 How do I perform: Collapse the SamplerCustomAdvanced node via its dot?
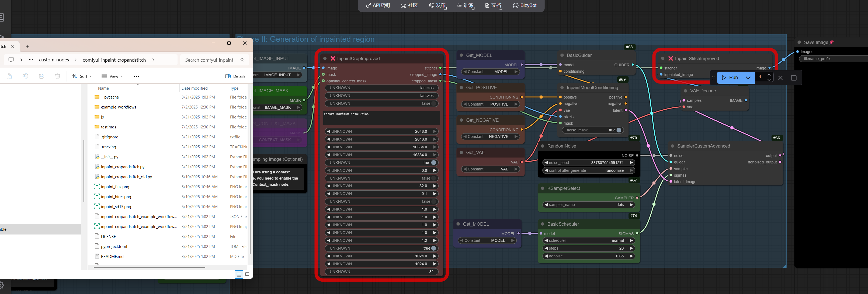click(x=673, y=146)
